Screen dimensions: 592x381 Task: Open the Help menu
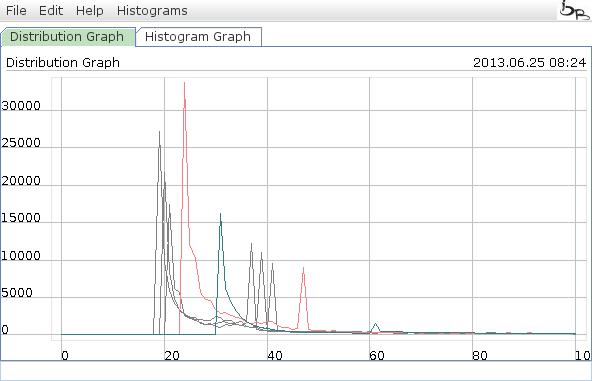click(89, 11)
